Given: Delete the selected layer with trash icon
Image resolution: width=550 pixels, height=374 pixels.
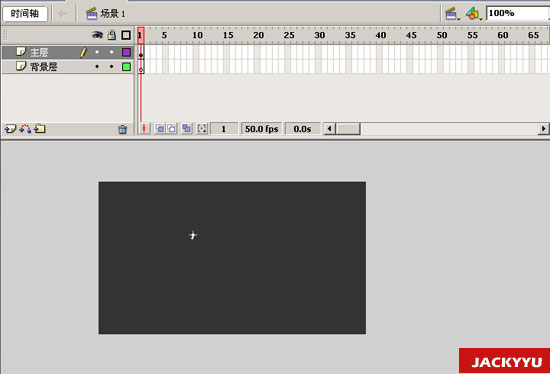Looking at the screenshot, I should point(122,129).
